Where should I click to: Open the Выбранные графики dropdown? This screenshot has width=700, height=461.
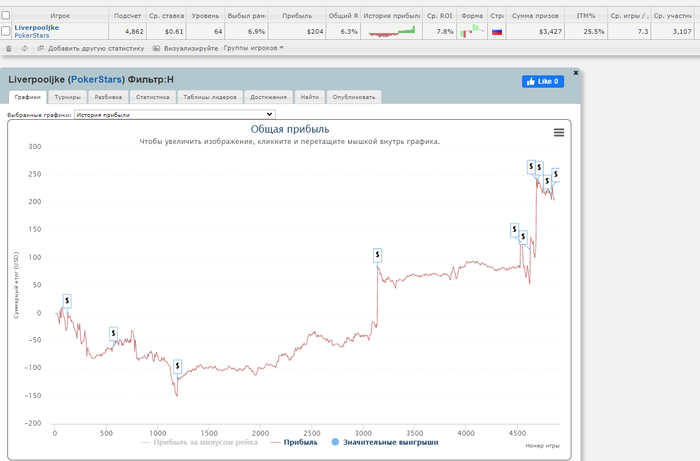(x=175, y=115)
